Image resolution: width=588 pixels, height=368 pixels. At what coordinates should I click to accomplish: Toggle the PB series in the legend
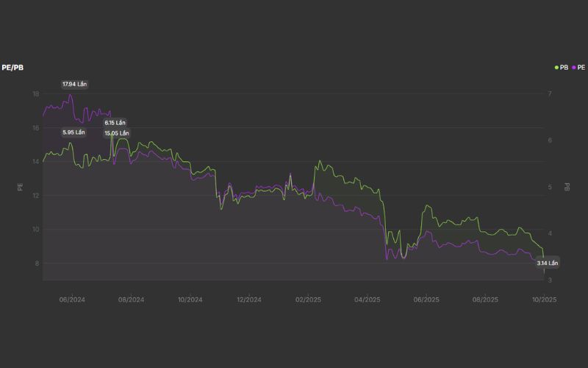click(x=564, y=67)
